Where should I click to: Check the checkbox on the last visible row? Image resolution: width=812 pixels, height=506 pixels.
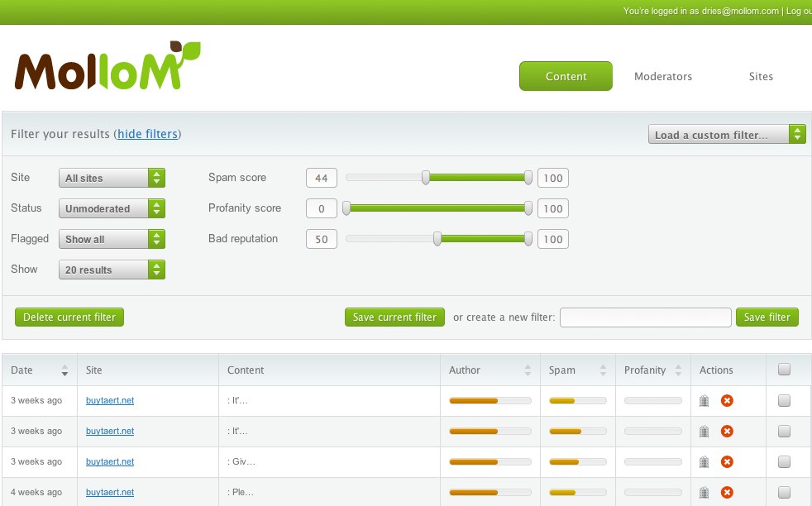pos(784,492)
